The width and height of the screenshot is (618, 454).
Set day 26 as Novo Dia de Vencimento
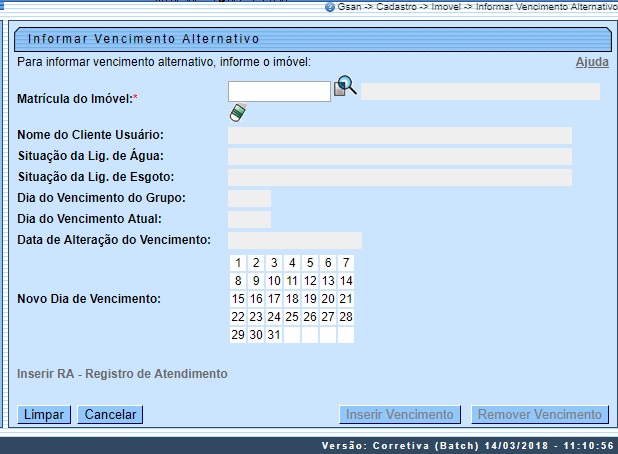(310, 317)
